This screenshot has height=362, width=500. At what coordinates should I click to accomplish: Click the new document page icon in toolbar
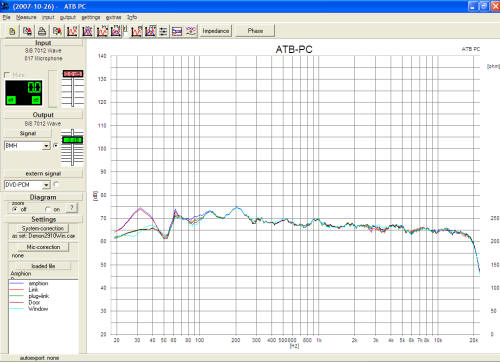[12, 31]
